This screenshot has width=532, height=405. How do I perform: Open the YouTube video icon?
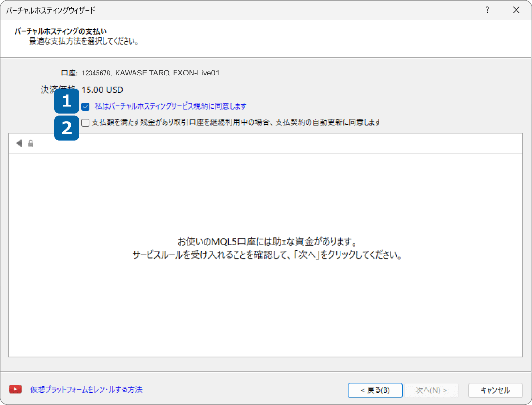[15, 390]
